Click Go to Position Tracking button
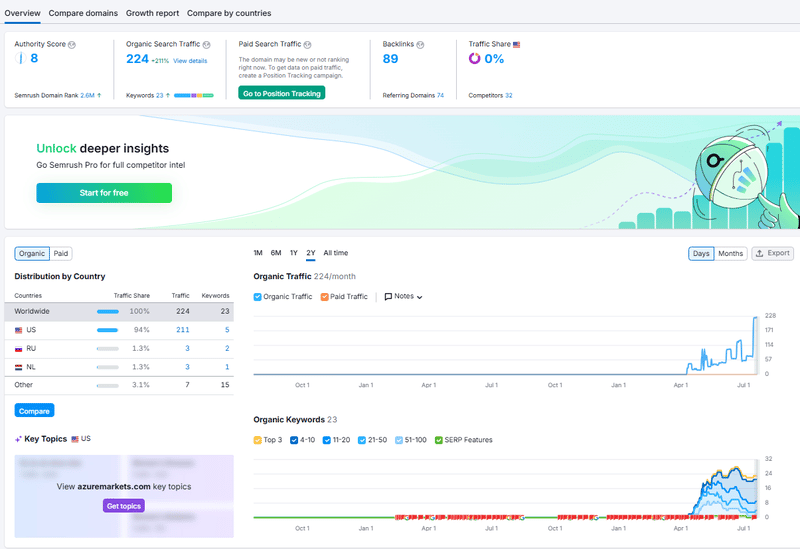The height and width of the screenshot is (549, 800). click(x=282, y=93)
